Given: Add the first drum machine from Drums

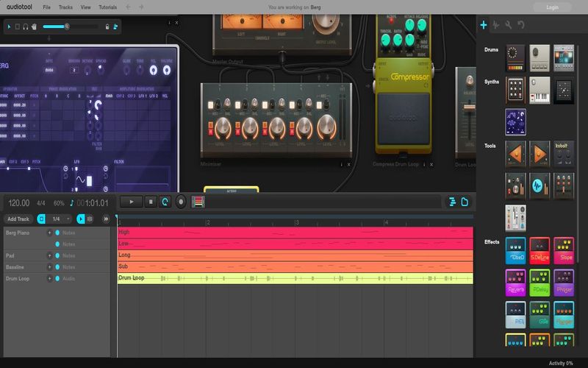Looking at the screenshot, I should [515, 58].
